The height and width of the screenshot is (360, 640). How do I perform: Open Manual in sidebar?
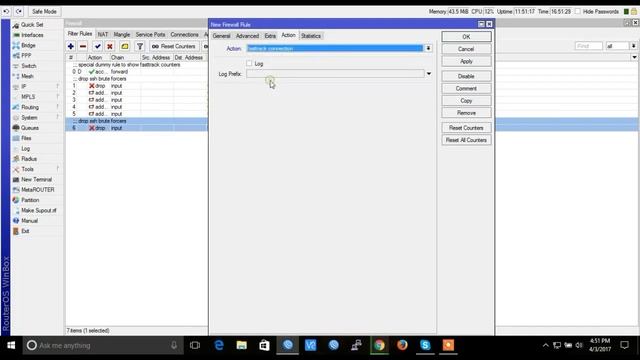click(29, 220)
